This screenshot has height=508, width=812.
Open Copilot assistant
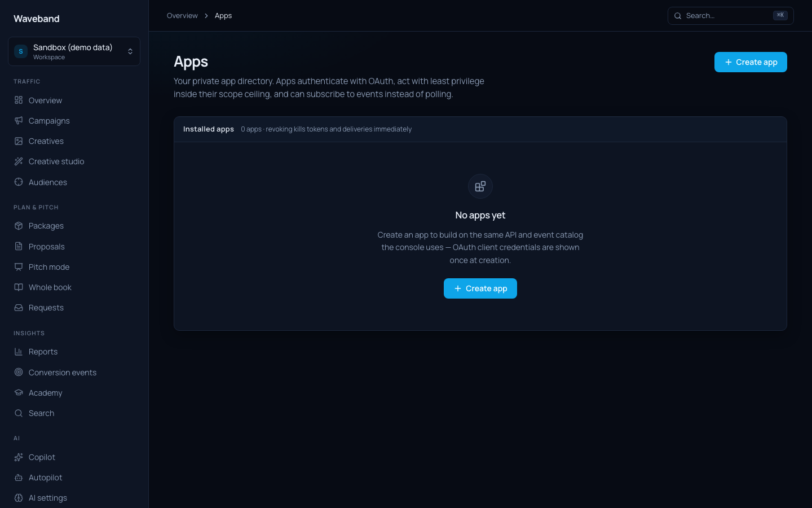point(74,457)
